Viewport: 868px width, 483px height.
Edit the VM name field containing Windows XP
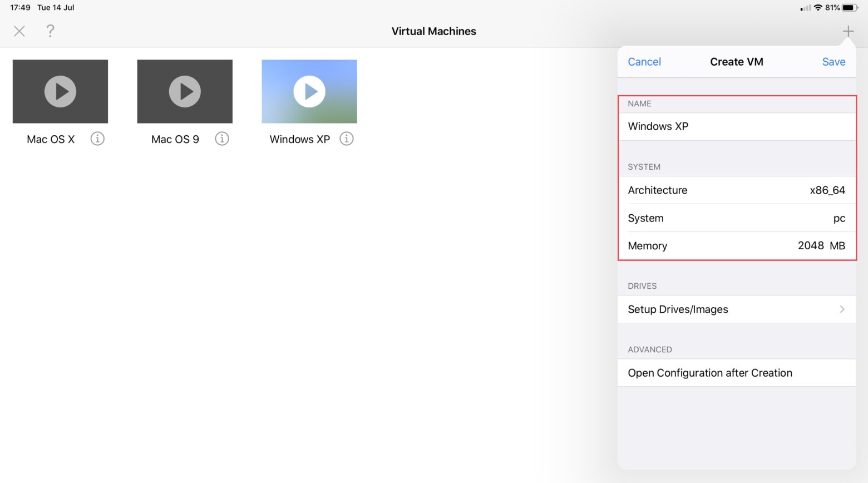coord(737,126)
